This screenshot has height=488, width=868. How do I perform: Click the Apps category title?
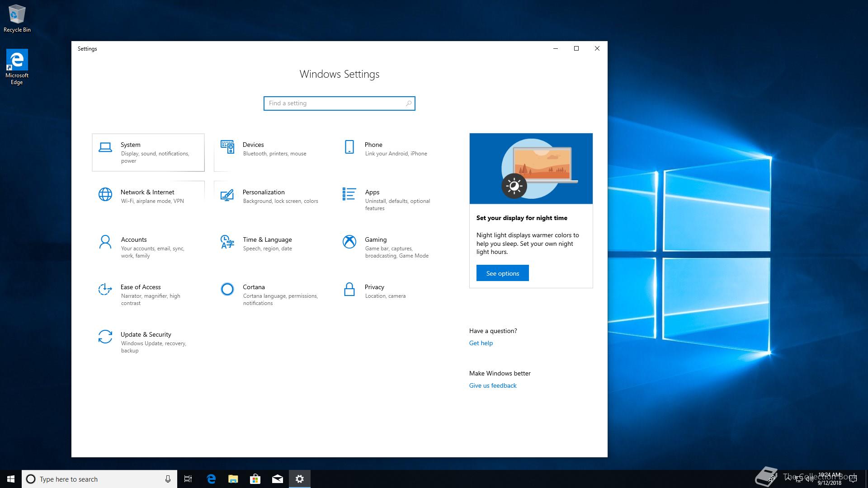(372, 192)
